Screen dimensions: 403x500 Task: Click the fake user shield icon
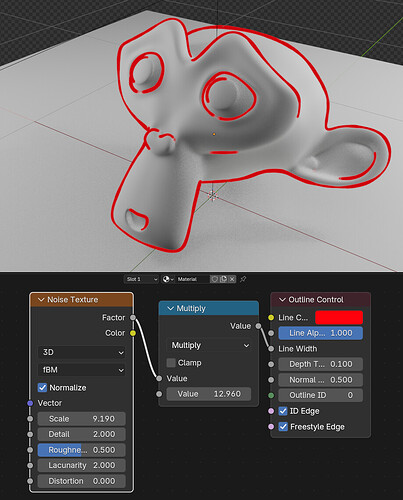(x=215, y=279)
